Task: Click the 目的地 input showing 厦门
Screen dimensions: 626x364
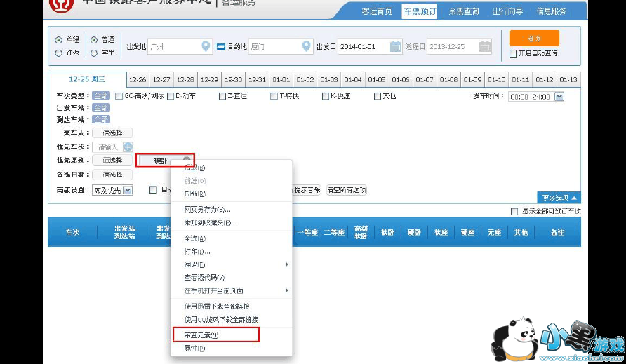Action: [x=280, y=47]
